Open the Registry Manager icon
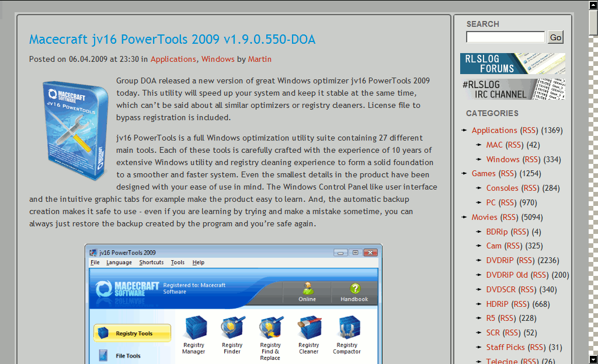This screenshot has height=364, width=598. click(195, 327)
